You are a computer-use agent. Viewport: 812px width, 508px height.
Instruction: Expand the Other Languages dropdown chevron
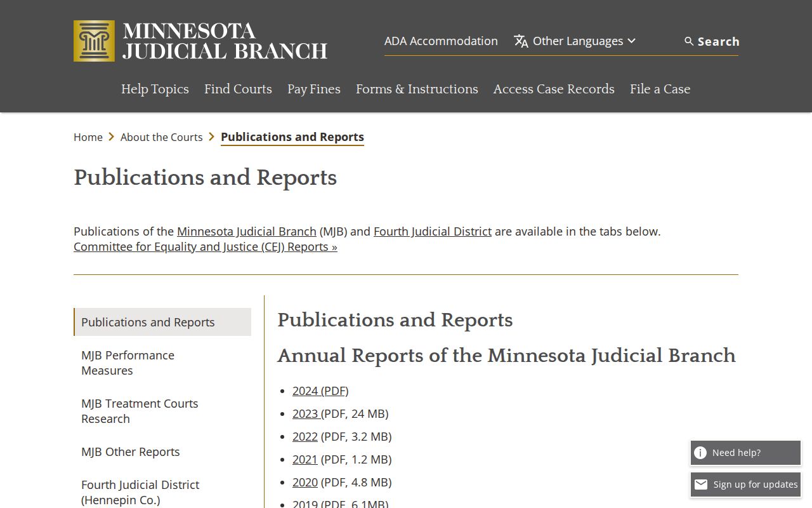(x=632, y=41)
